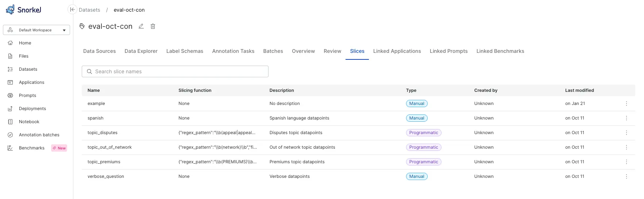Click the trash delete icon for the dataset
This screenshot has height=199, width=644.
pyautogui.click(x=153, y=26)
